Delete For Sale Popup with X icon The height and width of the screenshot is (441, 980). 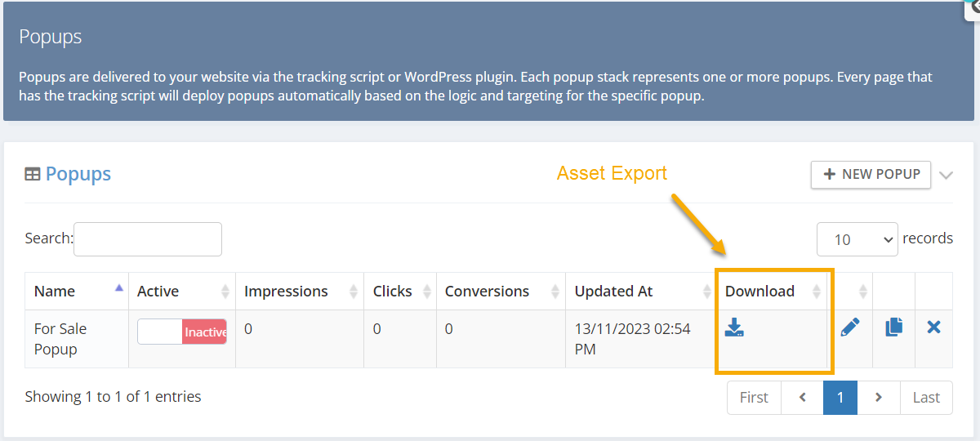point(934,327)
